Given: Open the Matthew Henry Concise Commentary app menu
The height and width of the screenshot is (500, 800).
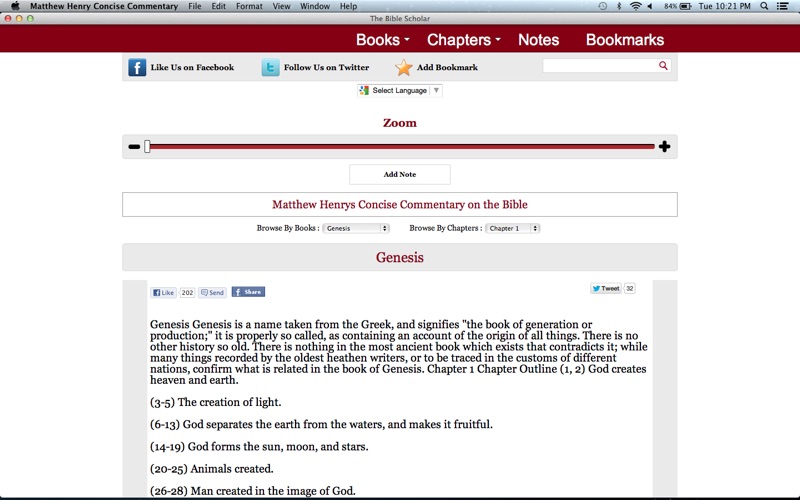Looking at the screenshot, I should coord(104,6).
